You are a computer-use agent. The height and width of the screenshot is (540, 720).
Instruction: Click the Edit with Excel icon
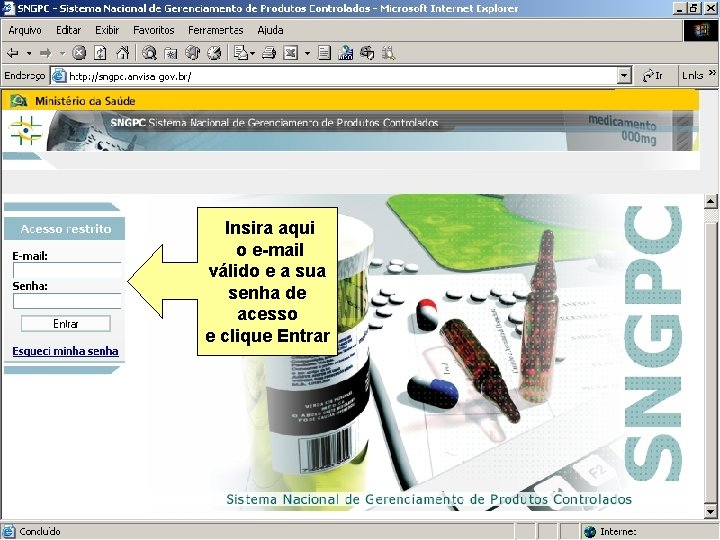pyautogui.click(x=291, y=53)
